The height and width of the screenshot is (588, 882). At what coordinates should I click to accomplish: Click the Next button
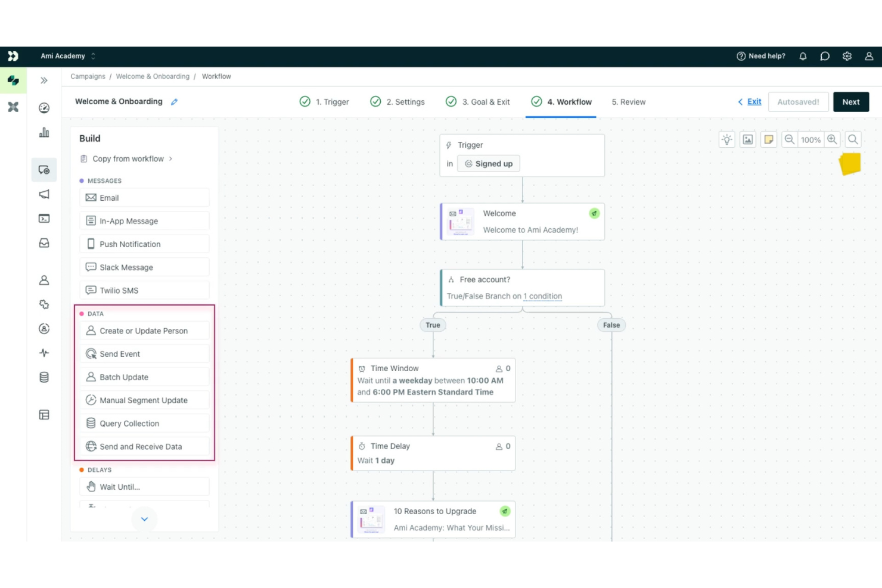pos(851,101)
